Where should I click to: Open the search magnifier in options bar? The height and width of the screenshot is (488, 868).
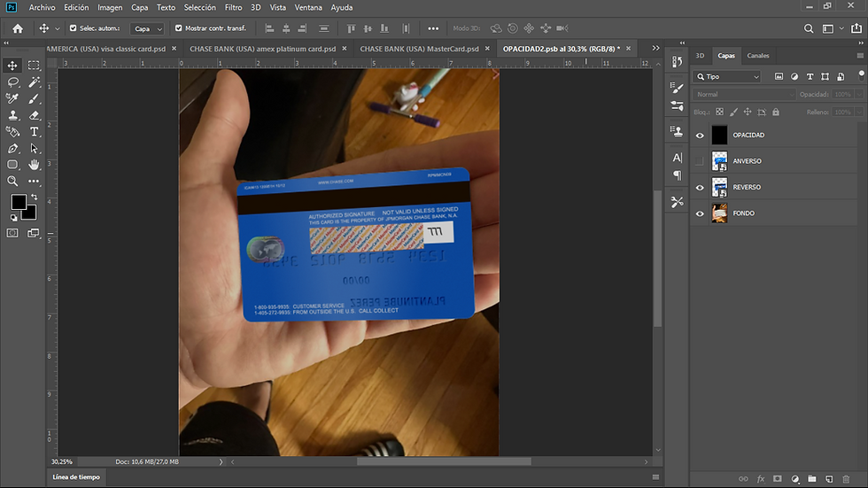[809, 28]
